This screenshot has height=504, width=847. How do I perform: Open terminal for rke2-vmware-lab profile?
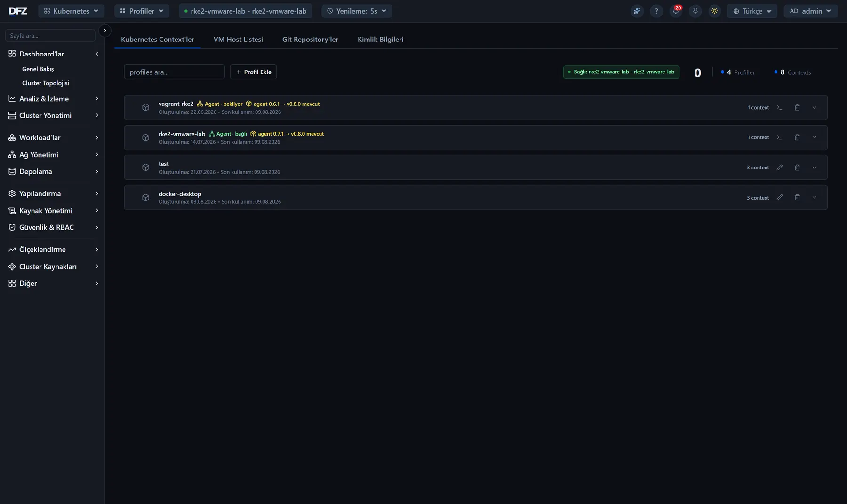[x=780, y=137]
